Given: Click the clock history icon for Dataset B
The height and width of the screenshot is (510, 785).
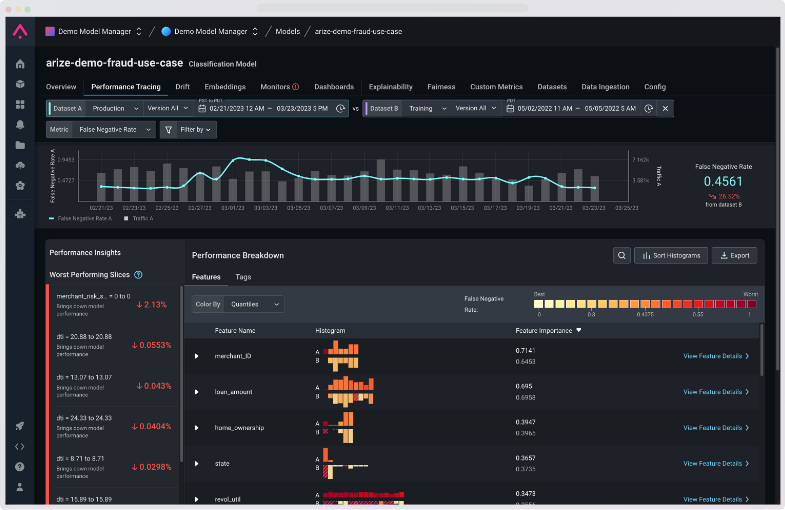Looking at the screenshot, I should coord(648,109).
